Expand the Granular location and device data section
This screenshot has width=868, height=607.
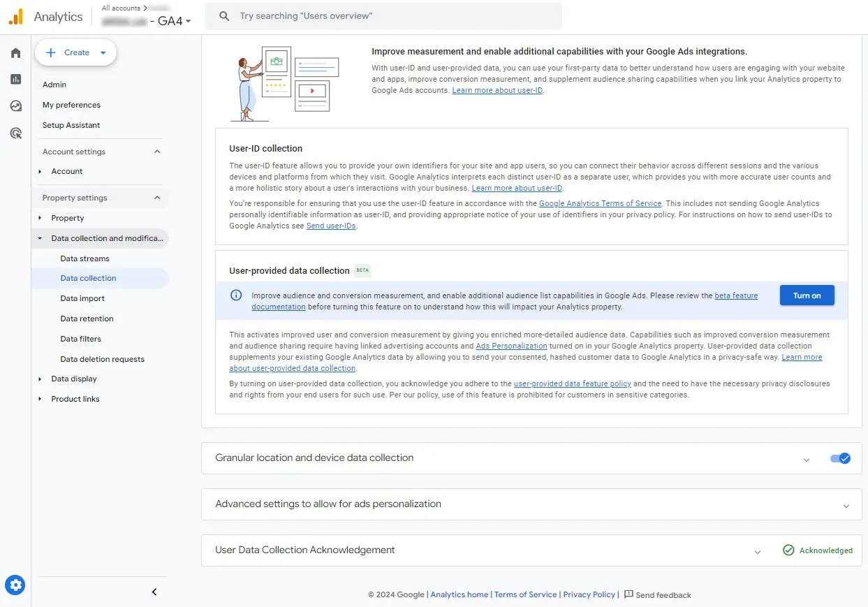(x=807, y=460)
